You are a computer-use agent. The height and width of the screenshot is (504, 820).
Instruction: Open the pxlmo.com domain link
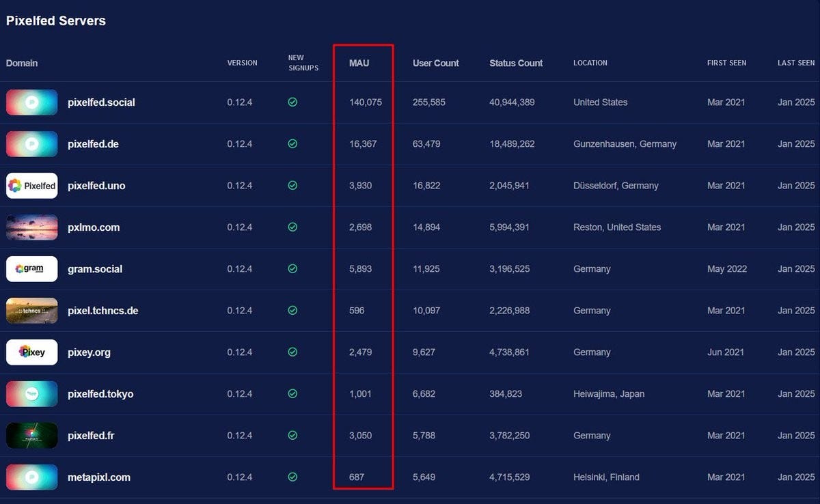pyautogui.click(x=94, y=227)
